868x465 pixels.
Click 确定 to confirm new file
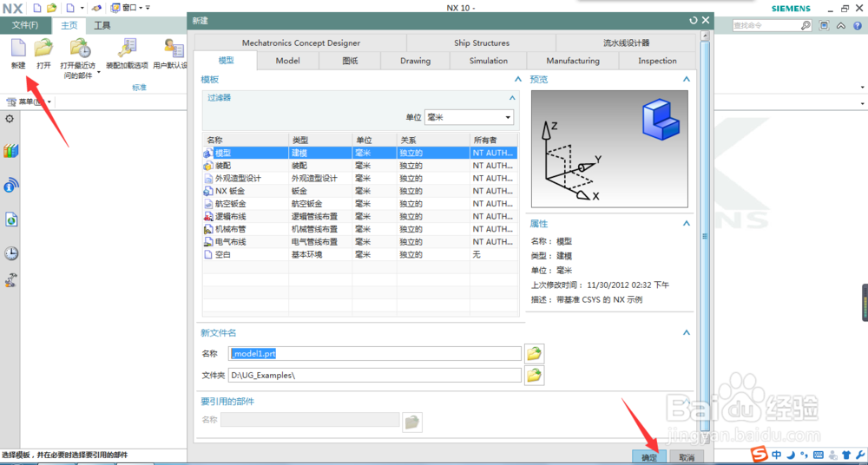coord(649,458)
